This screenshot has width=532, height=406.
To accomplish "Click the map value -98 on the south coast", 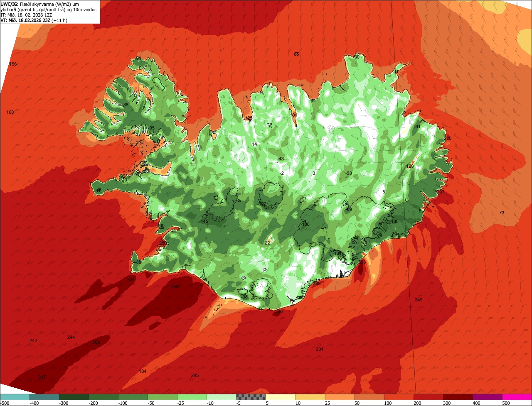I will tap(244, 297).
